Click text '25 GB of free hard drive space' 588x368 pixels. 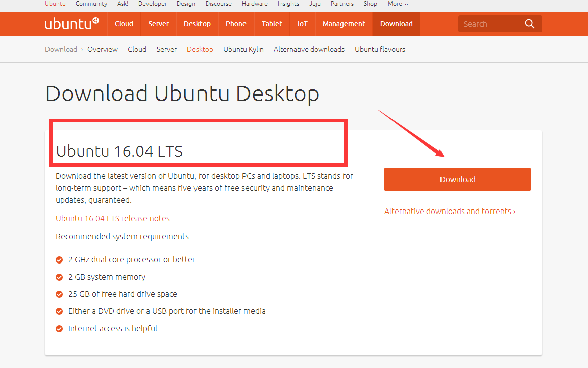click(123, 294)
